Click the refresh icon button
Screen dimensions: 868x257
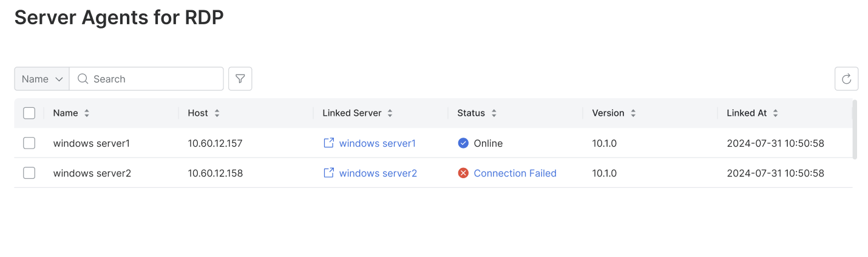[x=846, y=79]
